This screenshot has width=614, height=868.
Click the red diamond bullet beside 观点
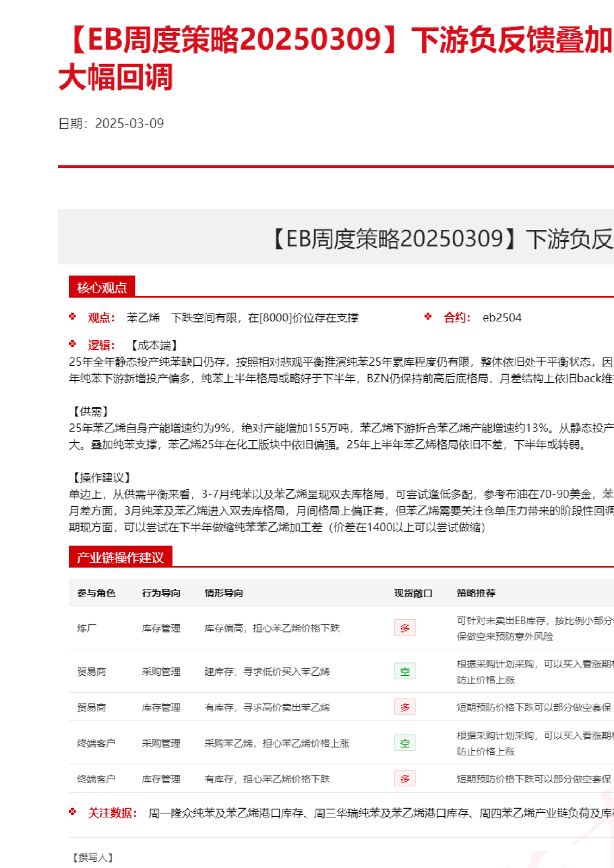click(72, 317)
